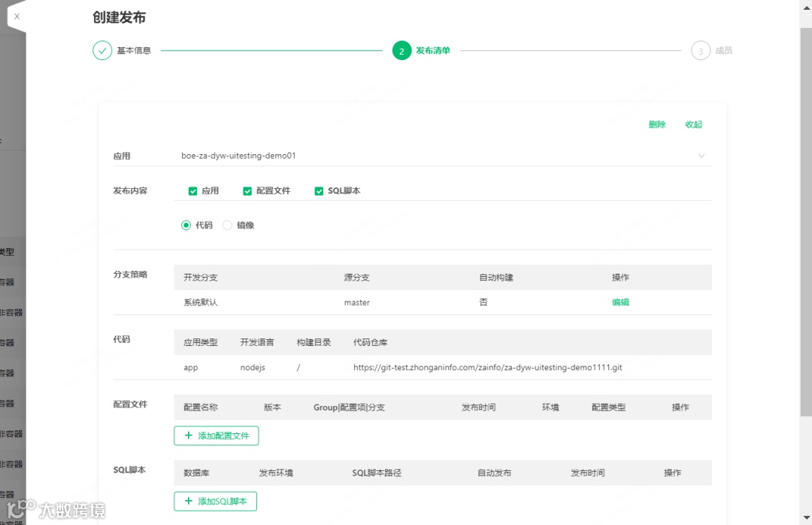Click 编辑 in the branch strategy row

coord(620,302)
